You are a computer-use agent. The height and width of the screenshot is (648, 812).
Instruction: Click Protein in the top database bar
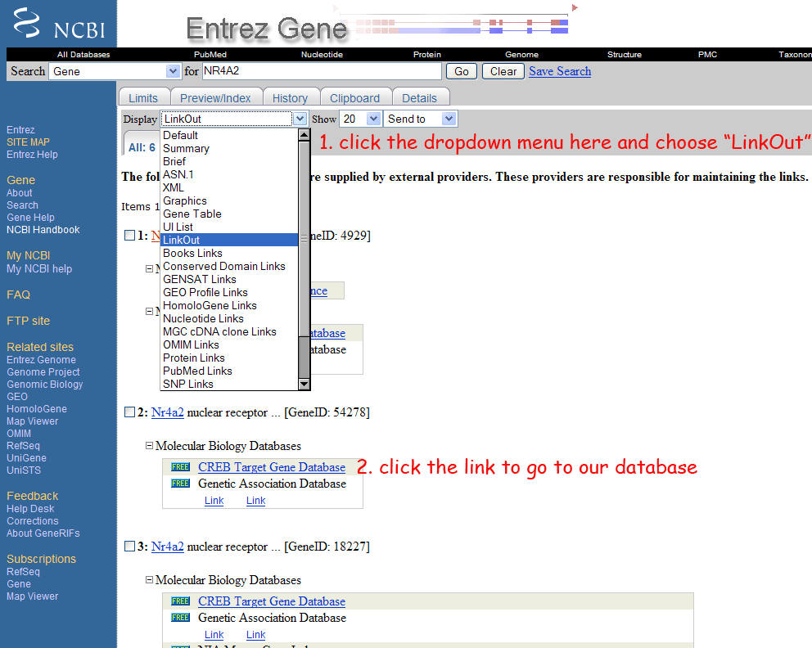427,54
